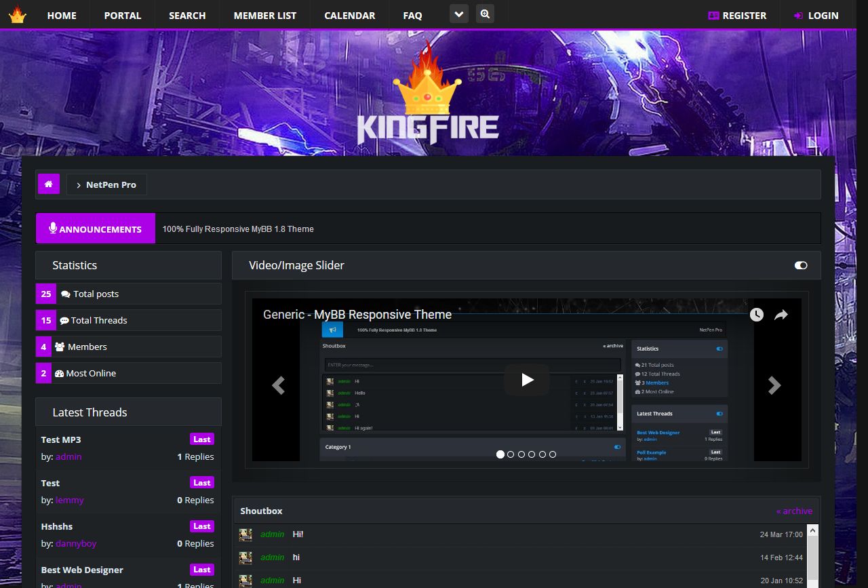Click the Total Threads speech bubble icon
This screenshot has height=588, width=868.
pyautogui.click(x=64, y=321)
